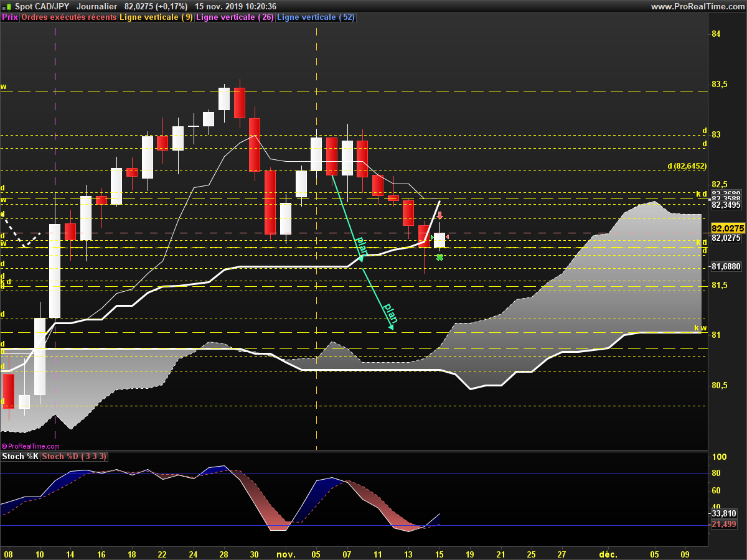Open the ©ProRealTime.com watermark link
Image resolution: width=747 pixels, height=560 pixels.
coord(31,446)
